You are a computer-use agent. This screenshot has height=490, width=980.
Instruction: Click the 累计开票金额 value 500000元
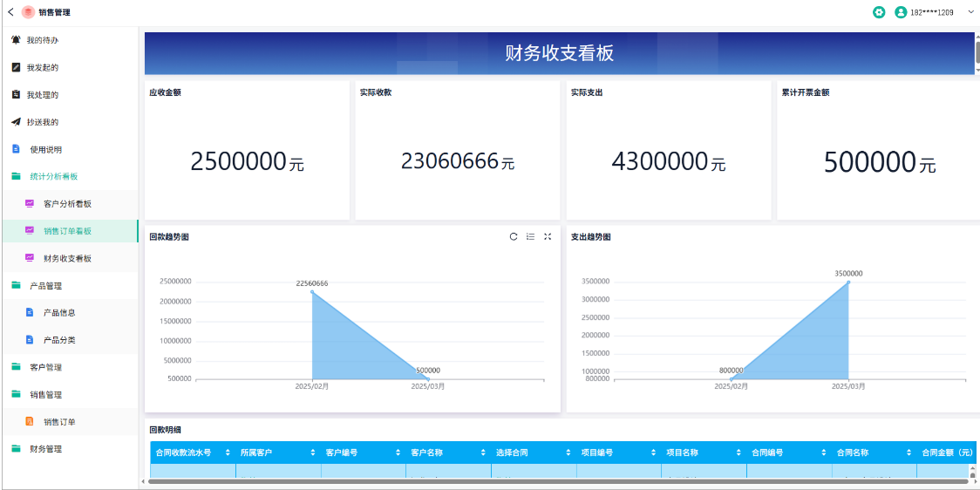[880, 162]
